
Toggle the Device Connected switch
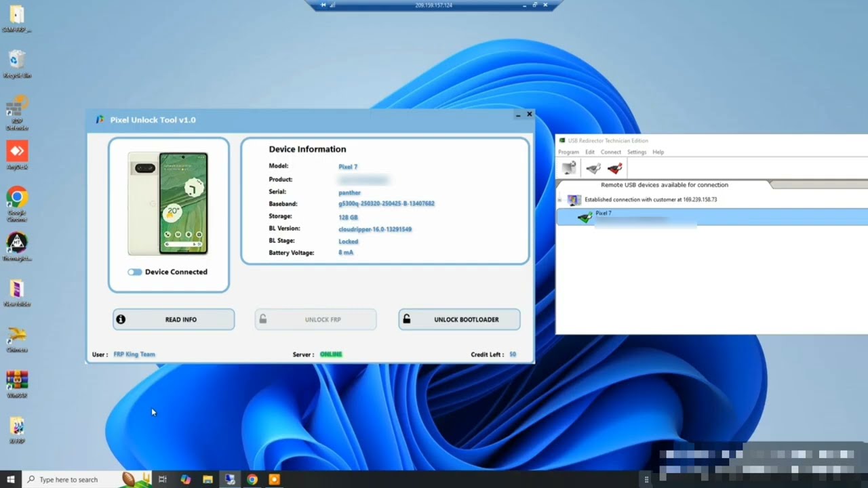point(135,272)
